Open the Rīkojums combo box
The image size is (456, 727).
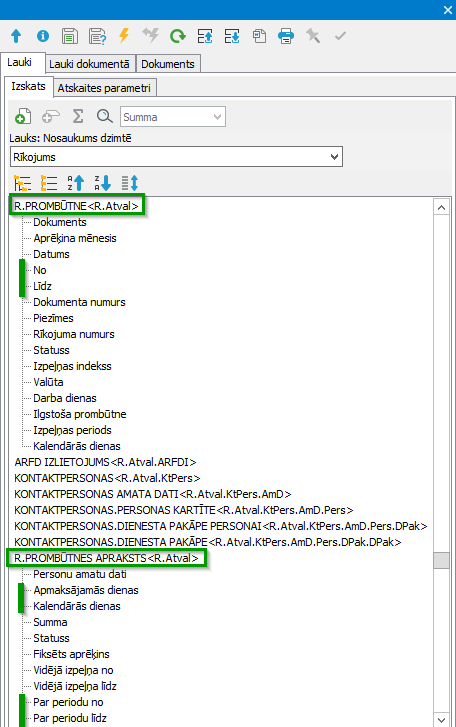coord(176,157)
